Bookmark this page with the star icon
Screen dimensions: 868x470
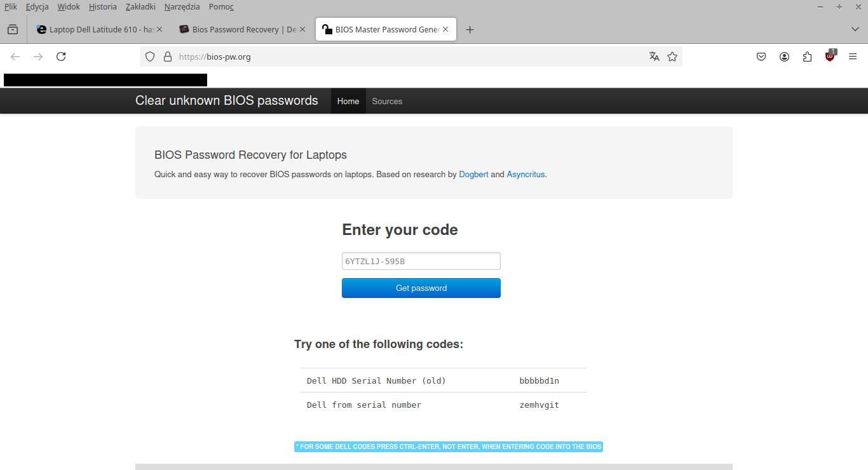(x=672, y=57)
